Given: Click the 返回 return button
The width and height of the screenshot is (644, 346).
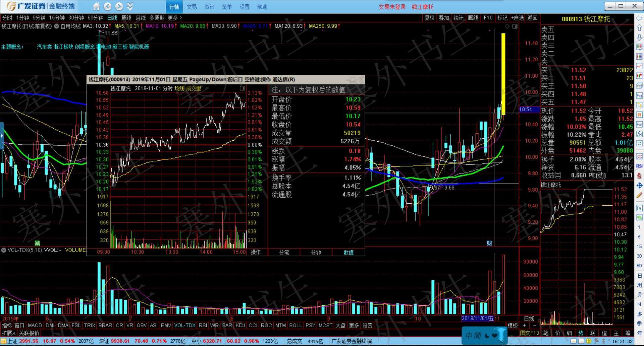Looking at the screenshot, I should [532, 18].
